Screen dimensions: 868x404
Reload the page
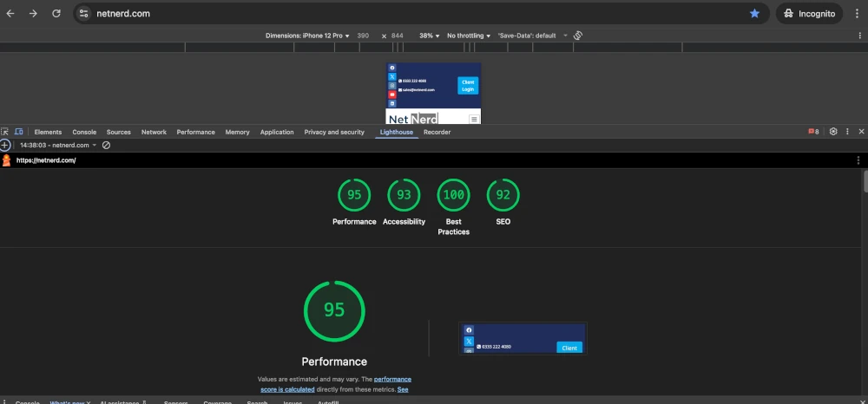click(56, 14)
